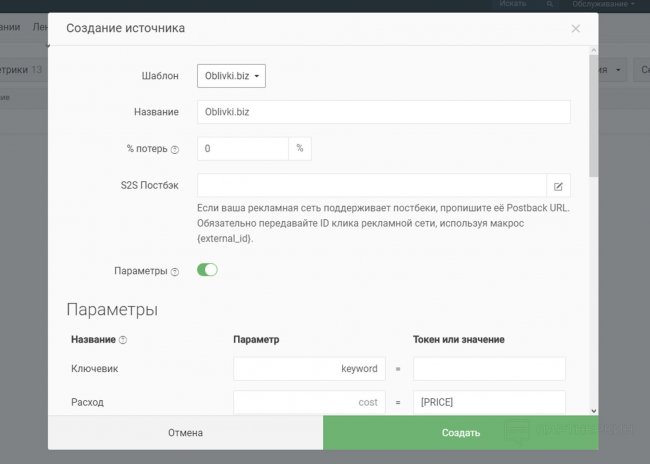Image resolution: width=650 pixels, height=464 pixels.
Task: Click help icon beside Название column header
Action: 123,340
